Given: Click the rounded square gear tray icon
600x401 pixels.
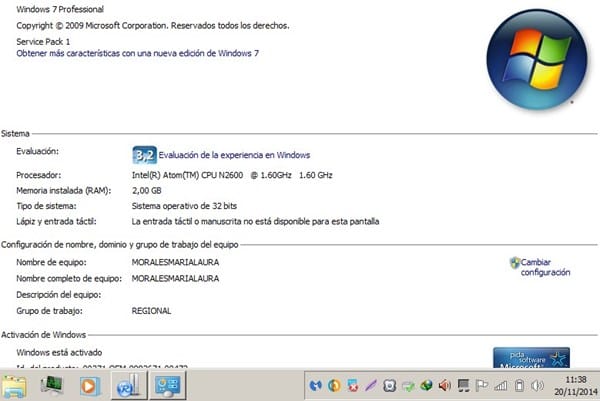Looking at the screenshot, I should coord(389,385).
